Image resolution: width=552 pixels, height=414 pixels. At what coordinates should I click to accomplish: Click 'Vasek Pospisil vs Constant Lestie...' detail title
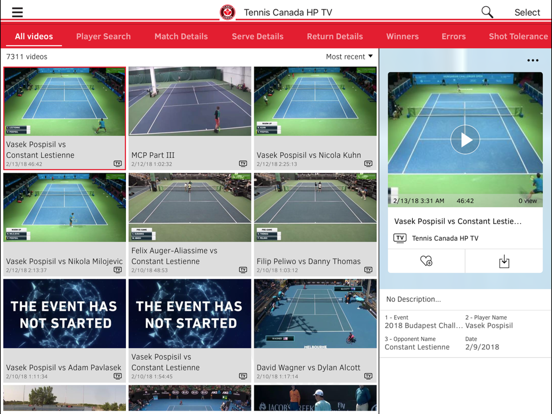coord(458,221)
